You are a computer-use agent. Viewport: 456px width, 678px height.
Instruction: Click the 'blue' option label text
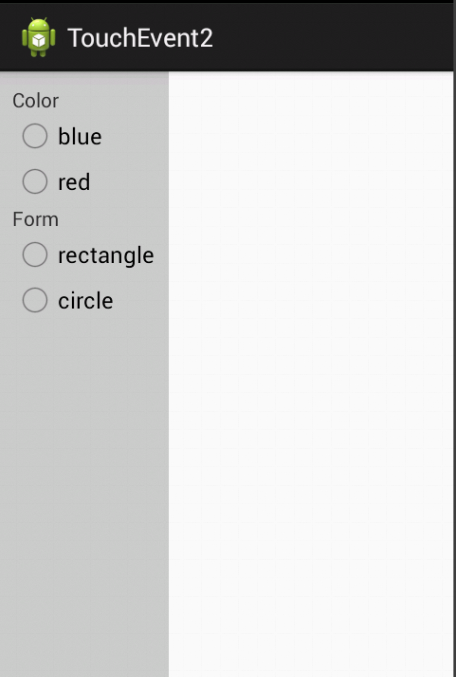[x=80, y=137]
